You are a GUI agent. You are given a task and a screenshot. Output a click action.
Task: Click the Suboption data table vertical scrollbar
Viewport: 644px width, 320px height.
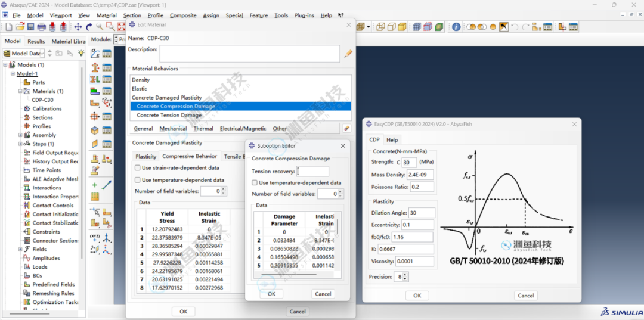[x=338, y=226]
